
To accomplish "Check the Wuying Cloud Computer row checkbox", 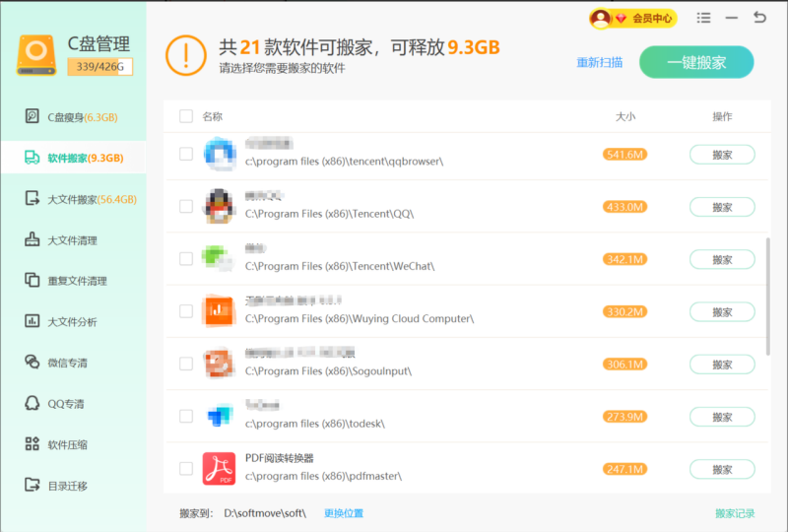I will click(186, 310).
